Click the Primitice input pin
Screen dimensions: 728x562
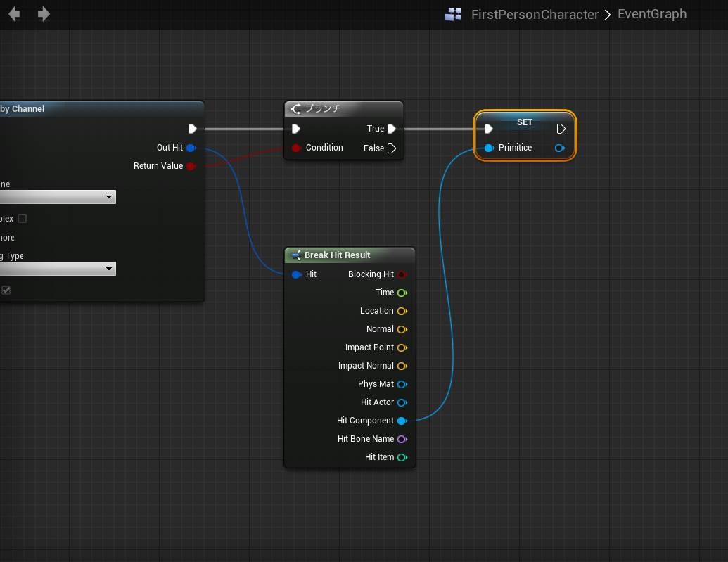(490, 148)
